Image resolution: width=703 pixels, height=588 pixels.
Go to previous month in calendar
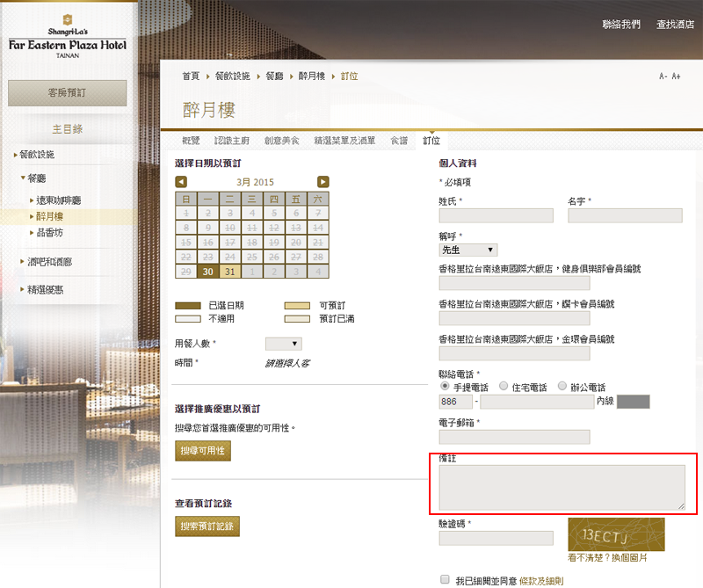coord(181,182)
